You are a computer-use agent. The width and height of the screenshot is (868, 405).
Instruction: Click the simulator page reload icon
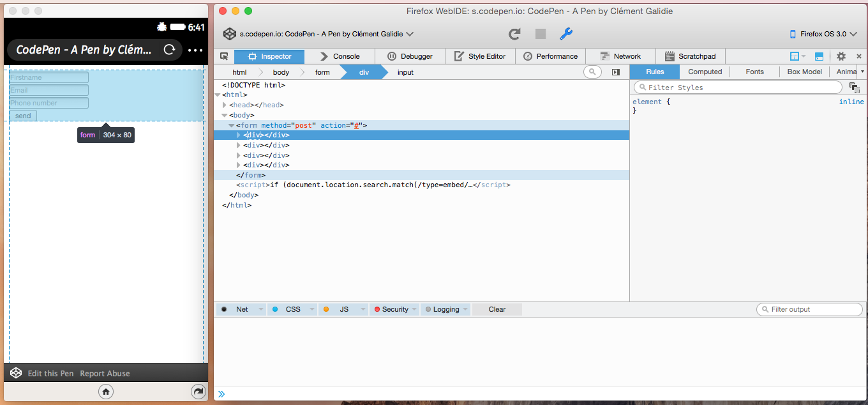click(169, 50)
